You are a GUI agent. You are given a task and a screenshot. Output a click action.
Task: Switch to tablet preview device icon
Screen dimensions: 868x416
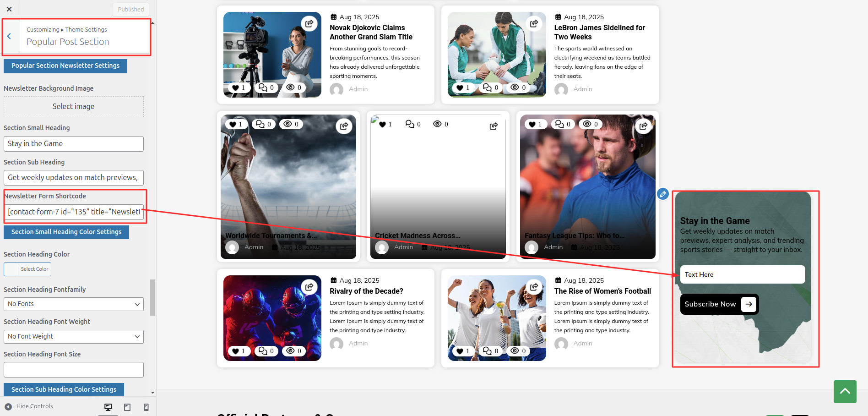[127, 407]
